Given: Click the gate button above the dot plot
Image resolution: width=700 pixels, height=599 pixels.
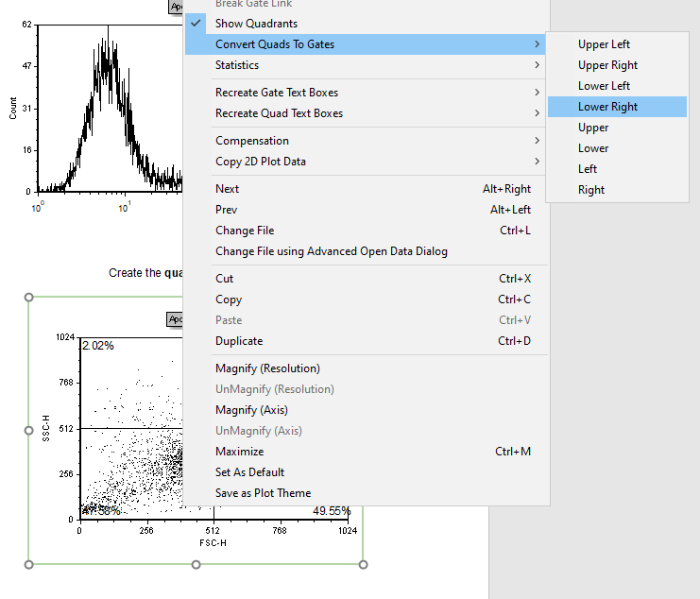Looking at the screenshot, I should [175, 319].
